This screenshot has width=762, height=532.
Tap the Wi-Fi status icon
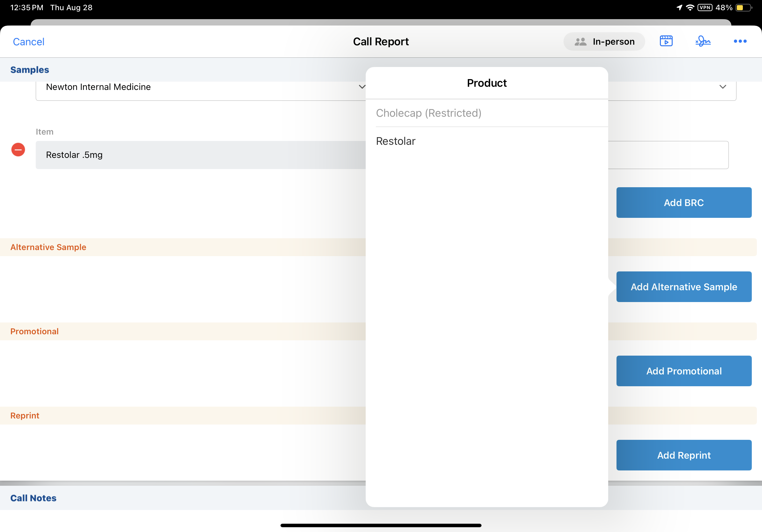point(690,7)
